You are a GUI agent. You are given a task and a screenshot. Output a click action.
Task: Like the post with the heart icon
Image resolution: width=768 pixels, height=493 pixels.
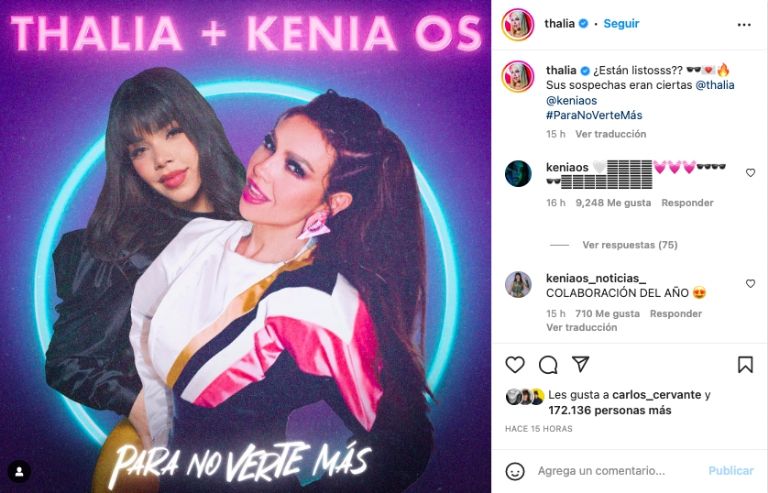click(515, 365)
